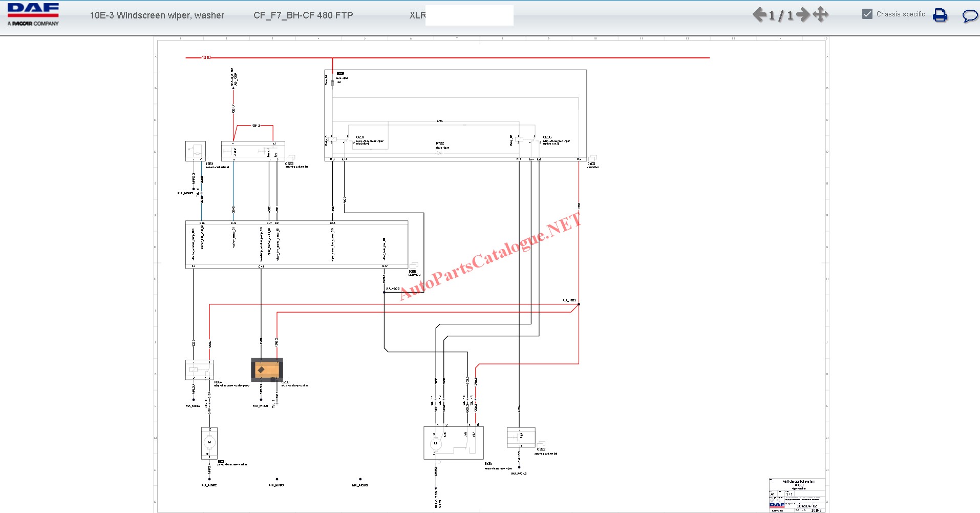The height and width of the screenshot is (513, 980).
Task: Click the washer level sensor box
Action: 195,151
